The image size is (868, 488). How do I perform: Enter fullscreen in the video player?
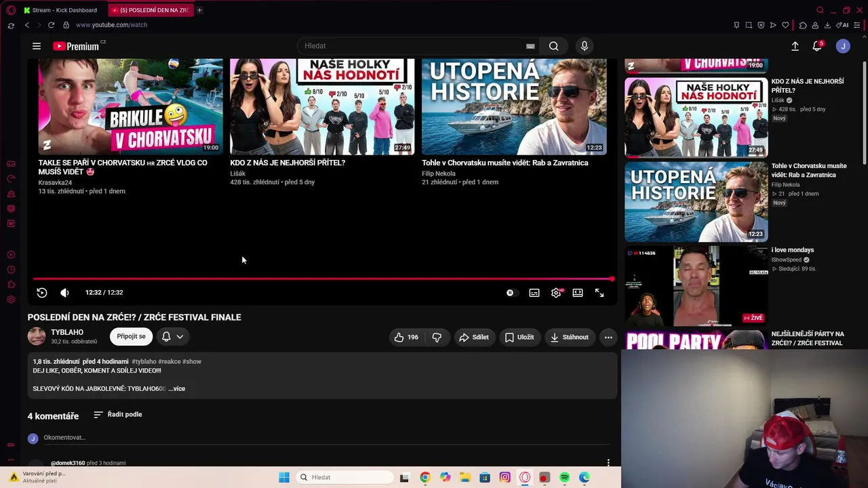point(599,293)
